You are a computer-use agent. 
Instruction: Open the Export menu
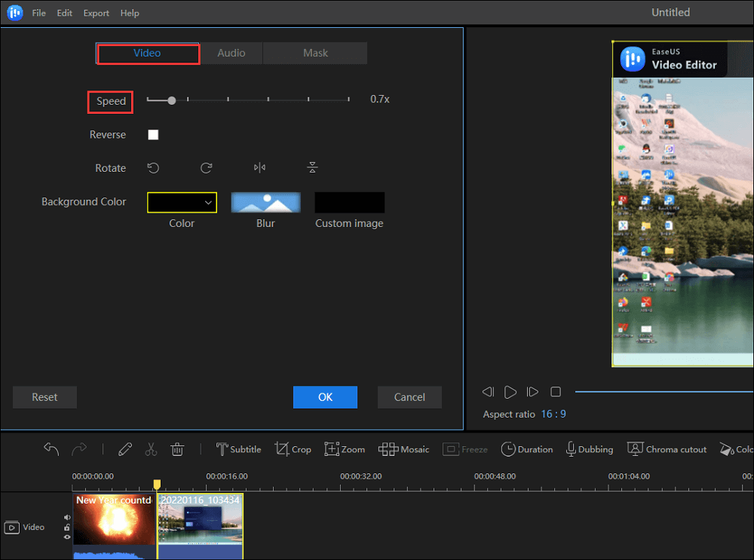(x=96, y=13)
